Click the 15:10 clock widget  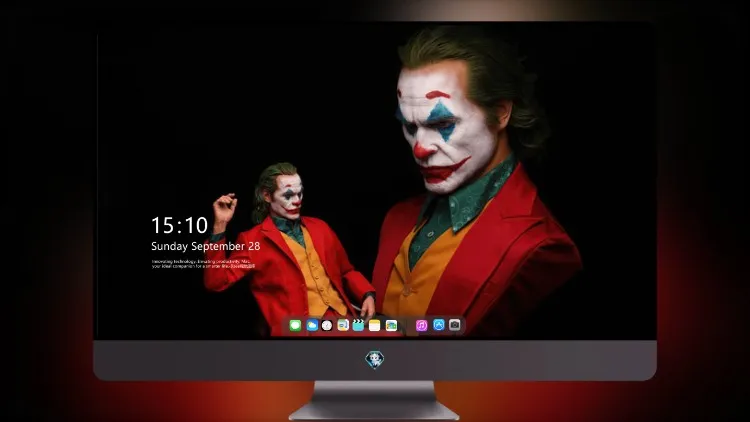point(179,225)
